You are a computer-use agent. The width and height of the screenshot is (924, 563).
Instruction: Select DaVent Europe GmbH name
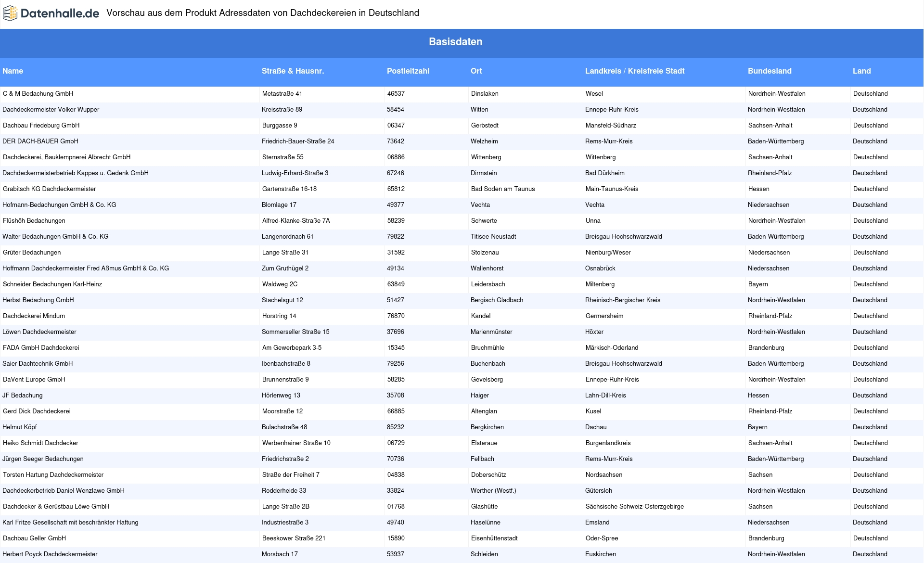pyautogui.click(x=34, y=380)
